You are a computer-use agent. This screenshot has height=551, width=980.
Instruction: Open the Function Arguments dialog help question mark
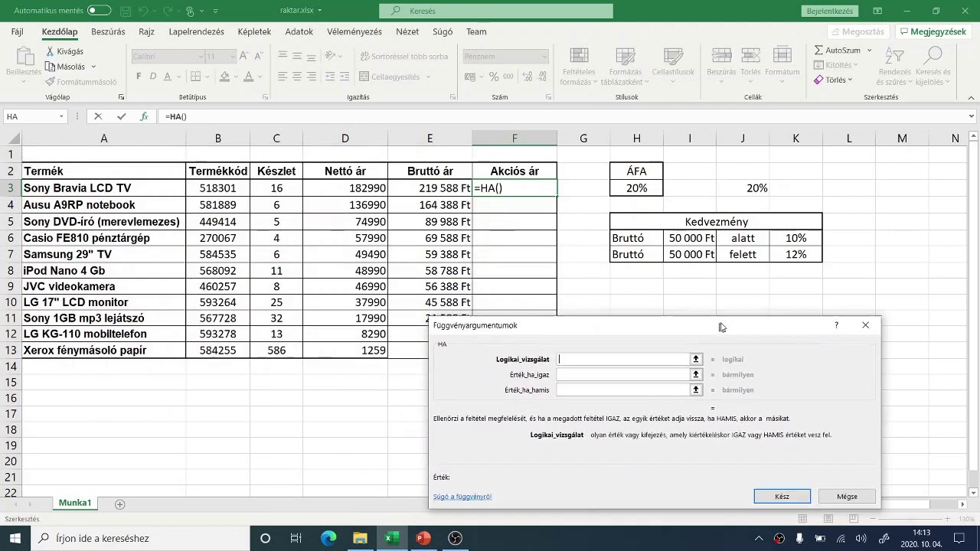pos(836,325)
